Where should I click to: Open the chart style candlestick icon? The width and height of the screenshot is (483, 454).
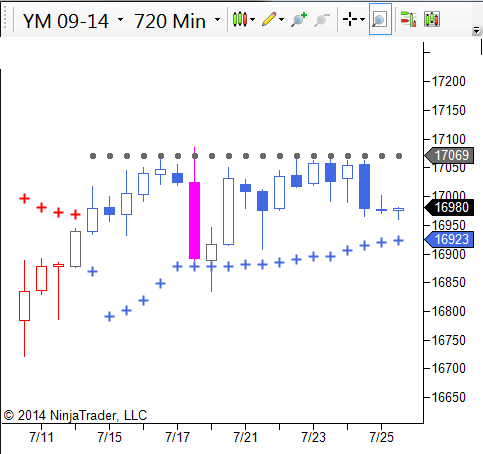tap(240, 19)
